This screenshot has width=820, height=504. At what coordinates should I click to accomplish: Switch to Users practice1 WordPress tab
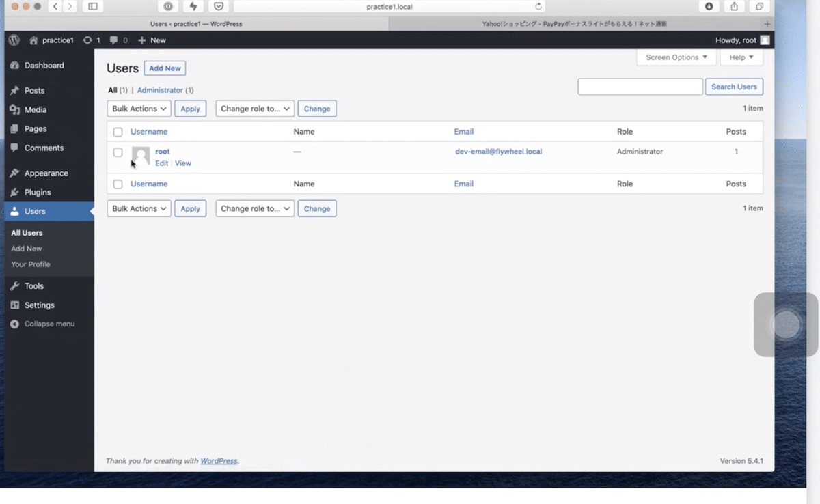pyautogui.click(x=196, y=24)
